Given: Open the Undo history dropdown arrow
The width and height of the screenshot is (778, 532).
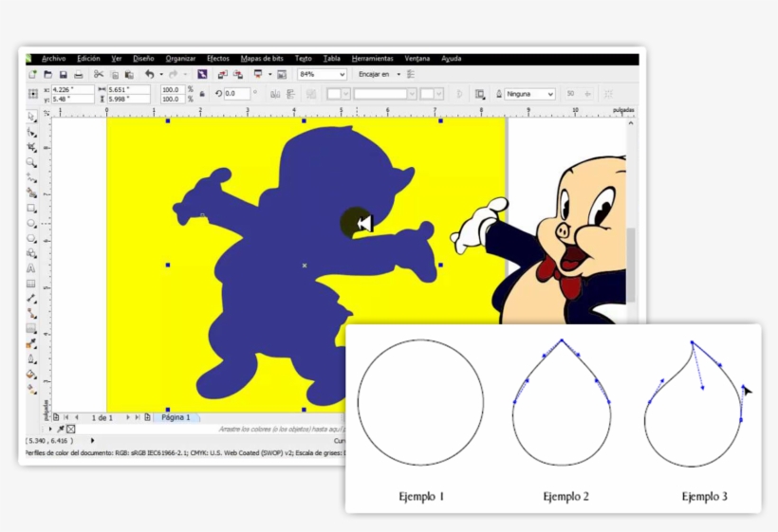Looking at the screenshot, I should pyautogui.click(x=161, y=74).
